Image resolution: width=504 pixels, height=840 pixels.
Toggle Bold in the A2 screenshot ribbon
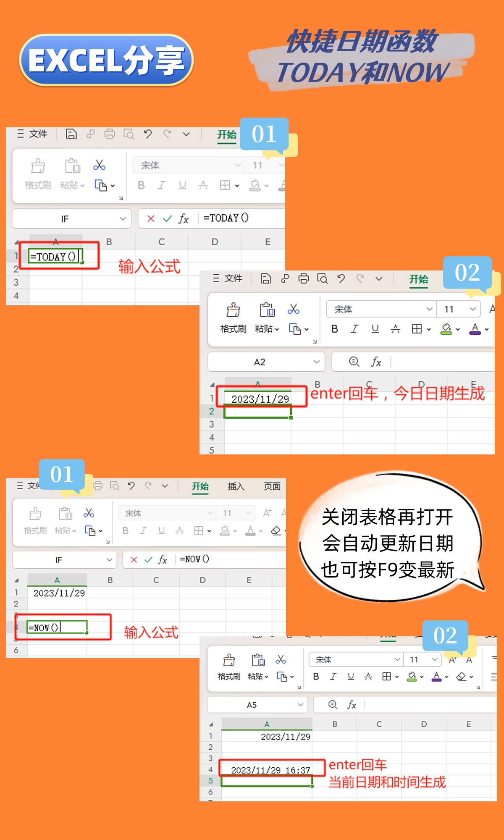point(334,329)
